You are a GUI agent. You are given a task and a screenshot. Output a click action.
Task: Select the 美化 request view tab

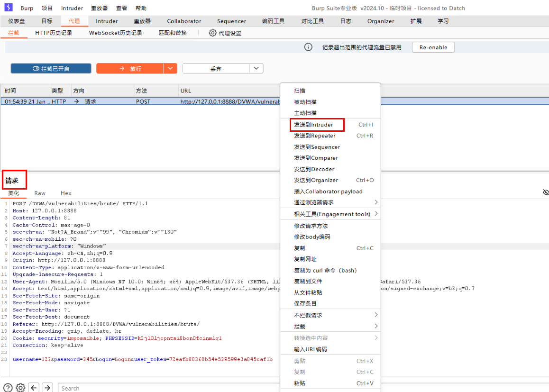[x=14, y=193]
